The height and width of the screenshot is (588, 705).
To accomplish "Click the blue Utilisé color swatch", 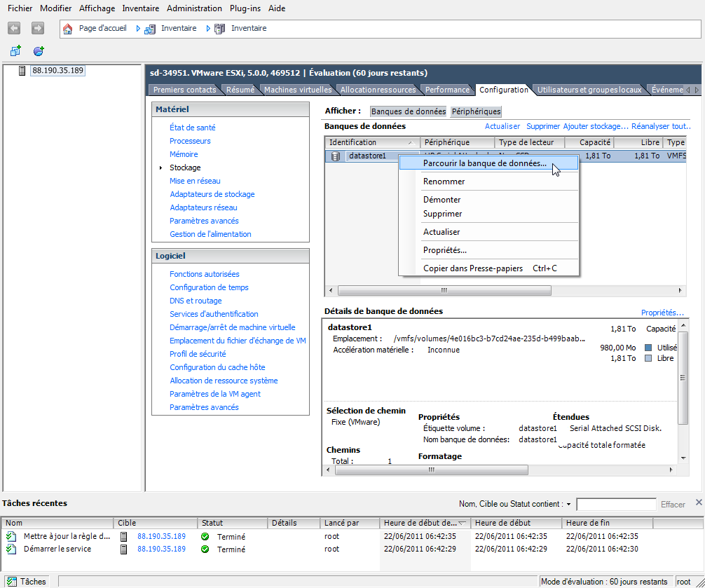I will [x=648, y=348].
